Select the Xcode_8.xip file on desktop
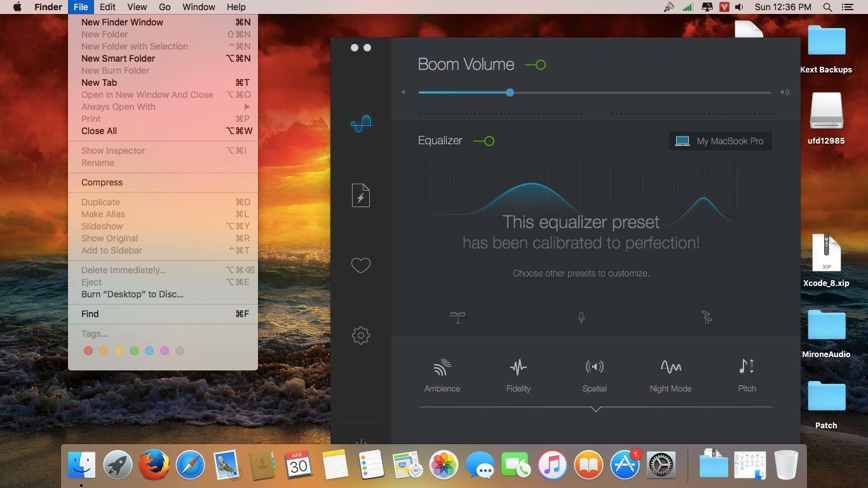The image size is (868, 488). tap(826, 261)
